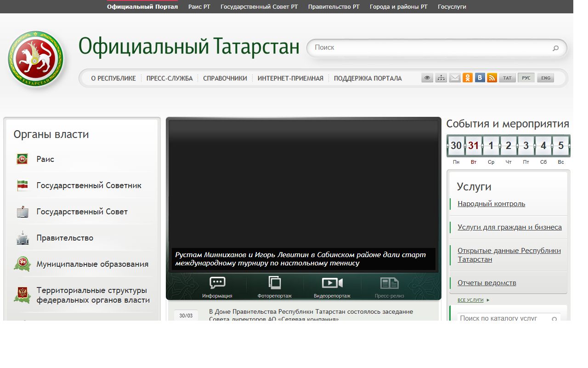Viewport: 588px width, 368px height.
Task: Open the Минниханов and Левитин news headline
Action: [x=300, y=259]
